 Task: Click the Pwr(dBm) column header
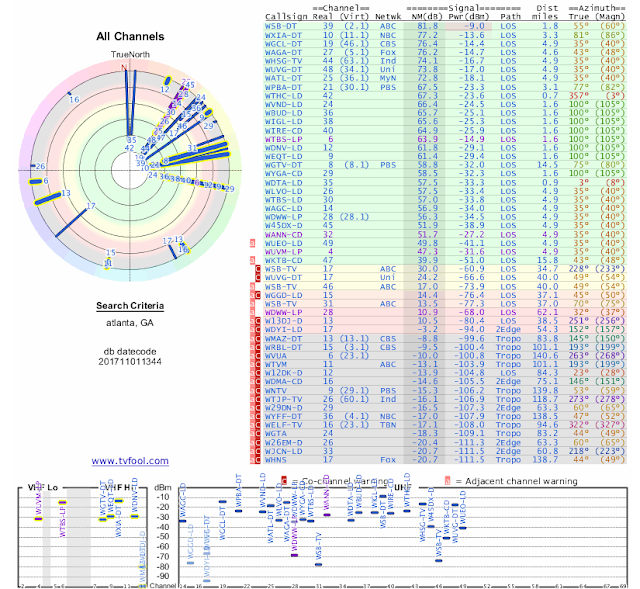(469, 17)
